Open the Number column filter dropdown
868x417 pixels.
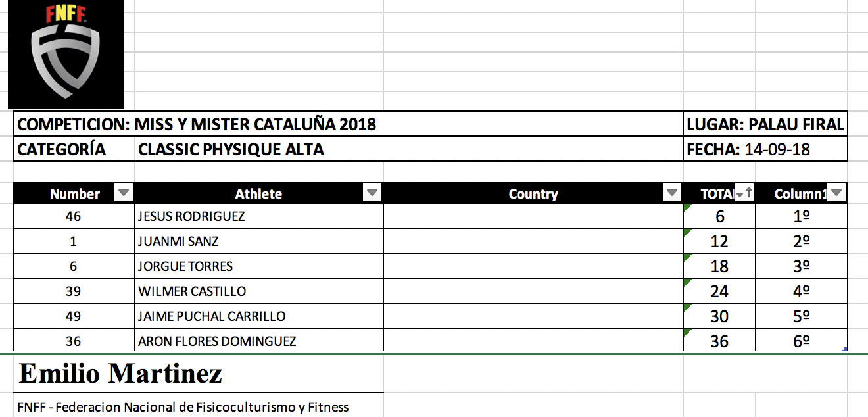tap(124, 193)
